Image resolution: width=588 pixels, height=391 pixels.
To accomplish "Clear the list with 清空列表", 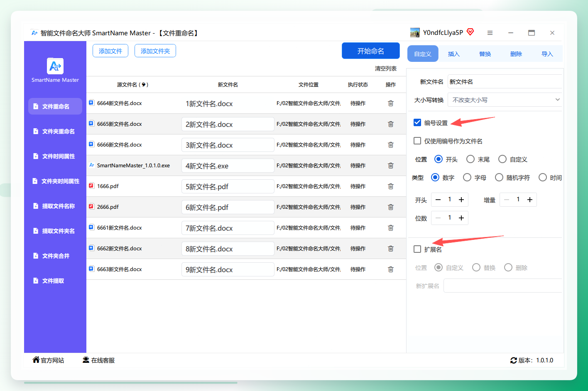I will (386, 68).
